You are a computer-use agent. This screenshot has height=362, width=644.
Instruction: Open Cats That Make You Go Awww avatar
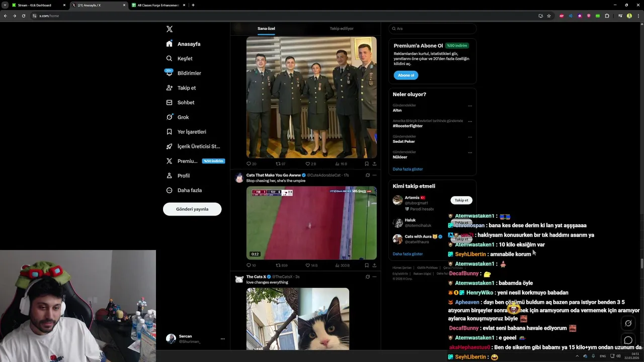(x=239, y=178)
